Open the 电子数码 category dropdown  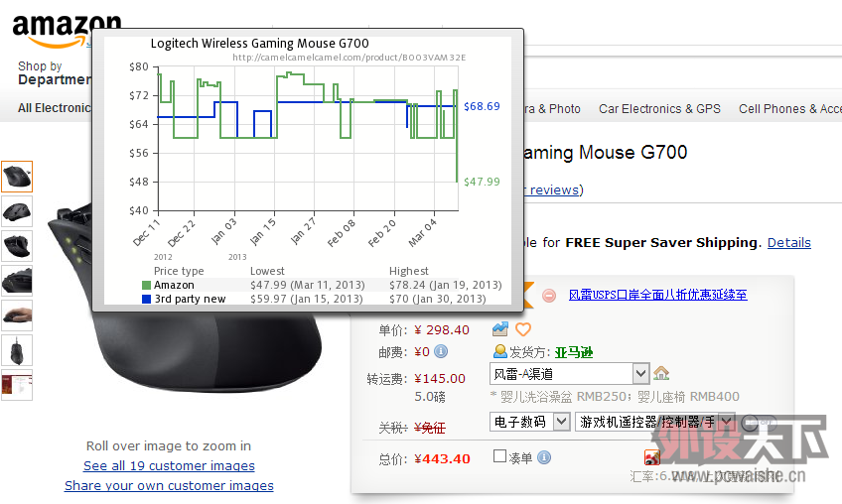tap(529, 422)
